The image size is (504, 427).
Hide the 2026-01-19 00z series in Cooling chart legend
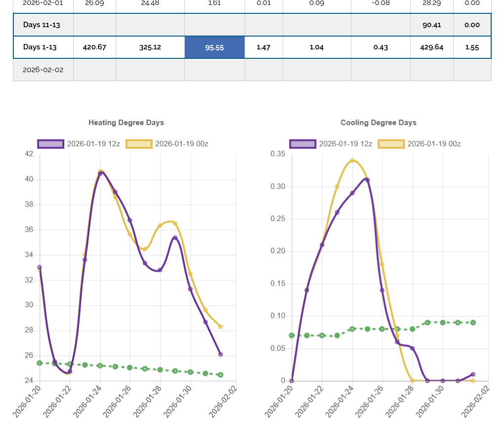coord(391,144)
